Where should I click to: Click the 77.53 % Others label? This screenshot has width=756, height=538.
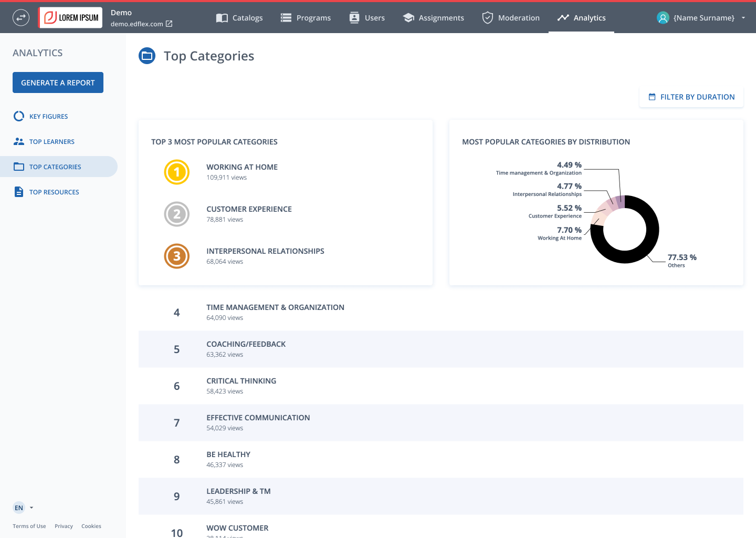[682, 261]
